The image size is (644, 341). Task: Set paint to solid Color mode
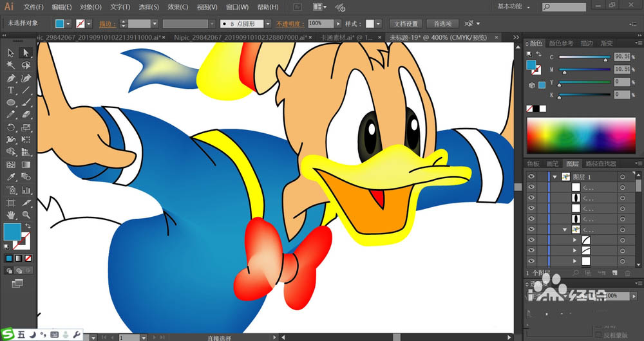click(9, 258)
